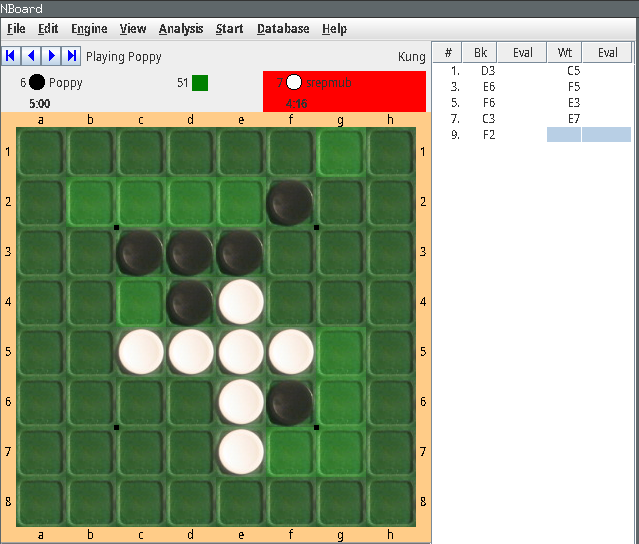639x544 pixels.
Task: Open the Database menu
Action: coord(283,29)
